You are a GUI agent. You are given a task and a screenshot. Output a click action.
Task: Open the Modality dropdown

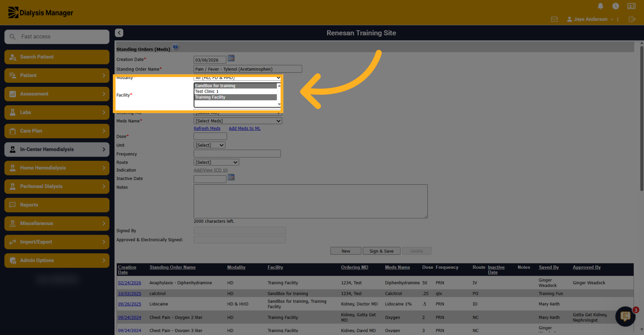(237, 78)
